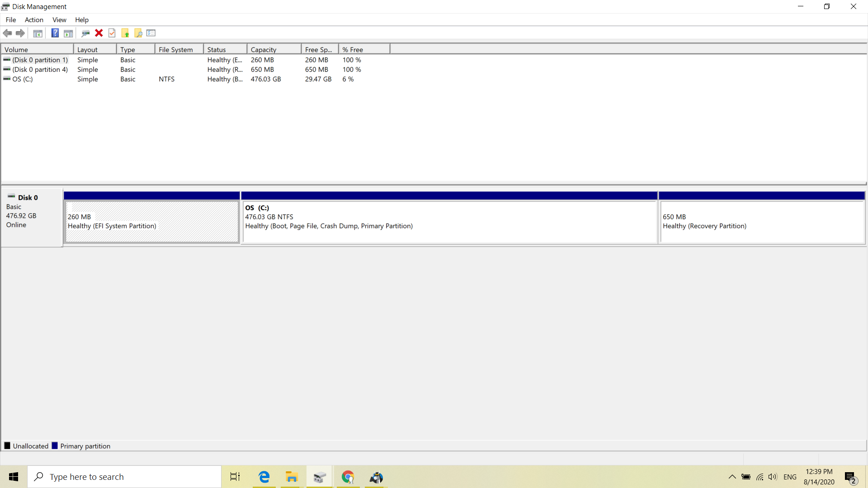The width and height of the screenshot is (868, 488).
Task: Click the Back navigation arrow
Action: tap(7, 33)
